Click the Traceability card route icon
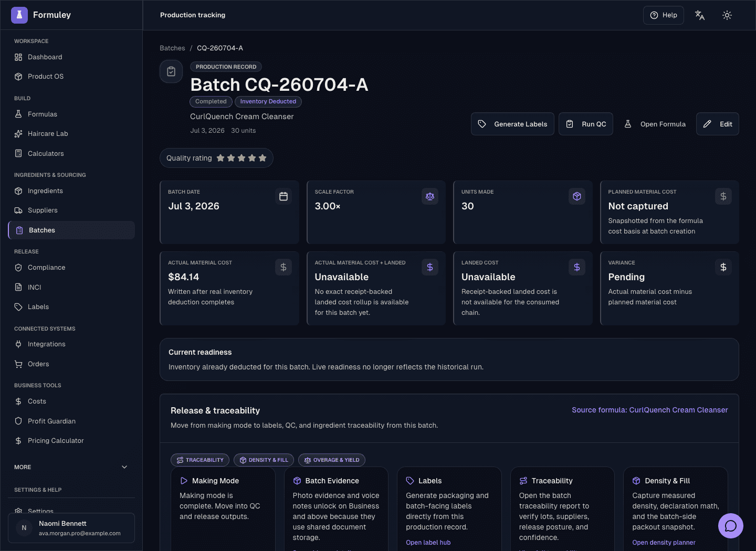 pos(523,481)
